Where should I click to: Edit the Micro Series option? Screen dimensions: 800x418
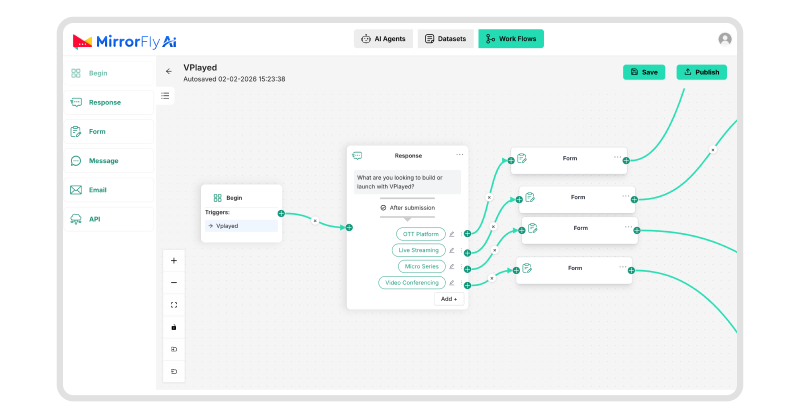(452, 266)
